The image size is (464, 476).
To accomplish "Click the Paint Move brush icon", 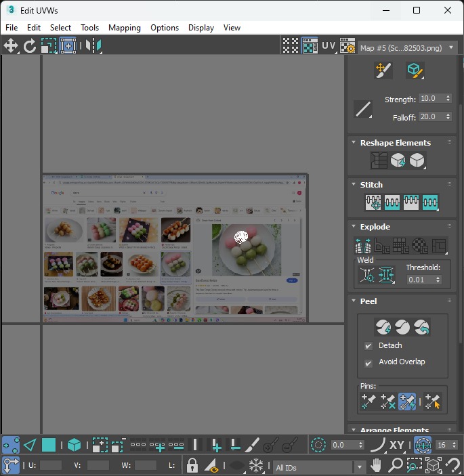I will click(x=383, y=70).
